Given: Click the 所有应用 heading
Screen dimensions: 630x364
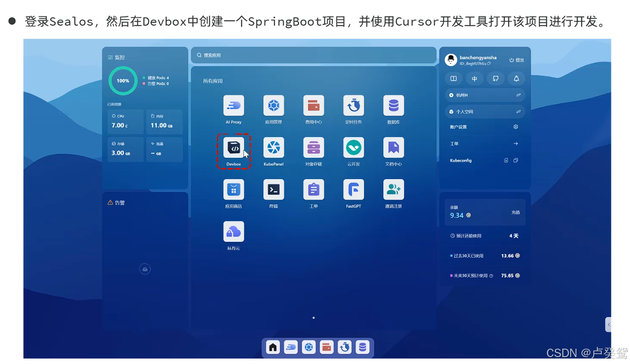Looking at the screenshot, I should [213, 81].
